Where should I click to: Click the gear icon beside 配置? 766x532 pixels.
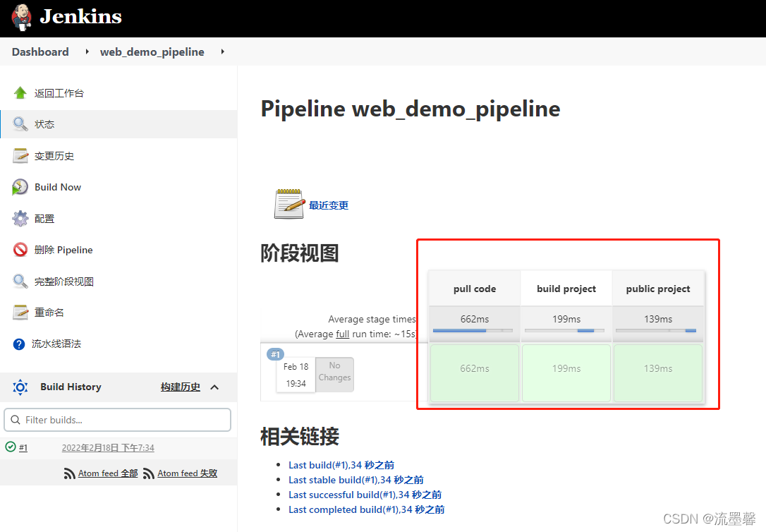click(20, 218)
